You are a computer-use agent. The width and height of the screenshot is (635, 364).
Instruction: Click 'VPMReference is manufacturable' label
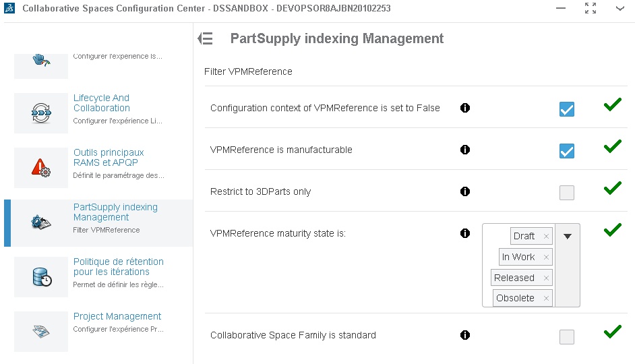(281, 150)
